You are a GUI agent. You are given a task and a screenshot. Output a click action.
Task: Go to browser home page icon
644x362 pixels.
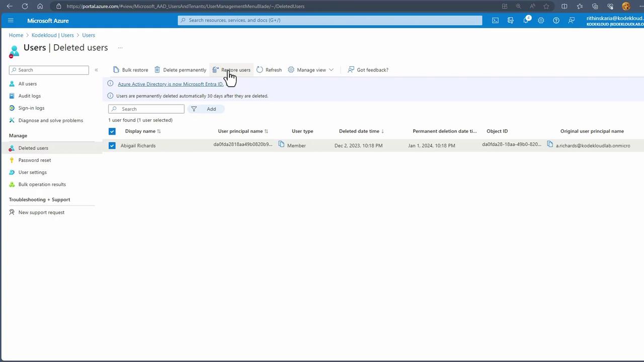click(x=40, y=6)
